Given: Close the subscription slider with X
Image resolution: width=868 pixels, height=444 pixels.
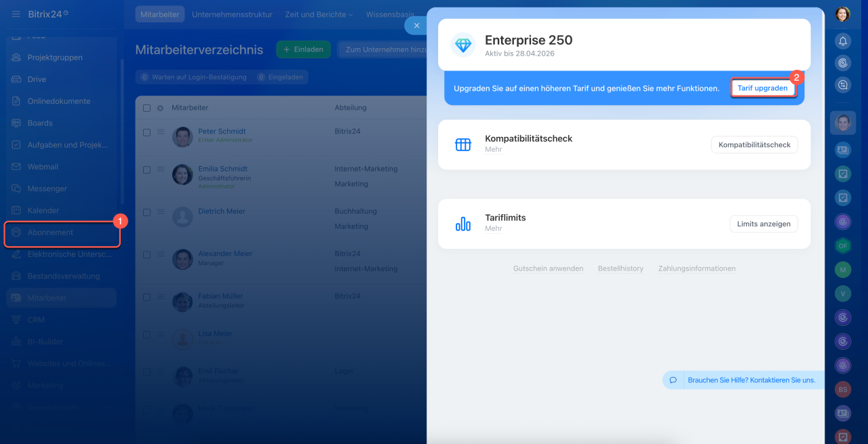Looking at the screenshot, I should click(x=416, y=25).
